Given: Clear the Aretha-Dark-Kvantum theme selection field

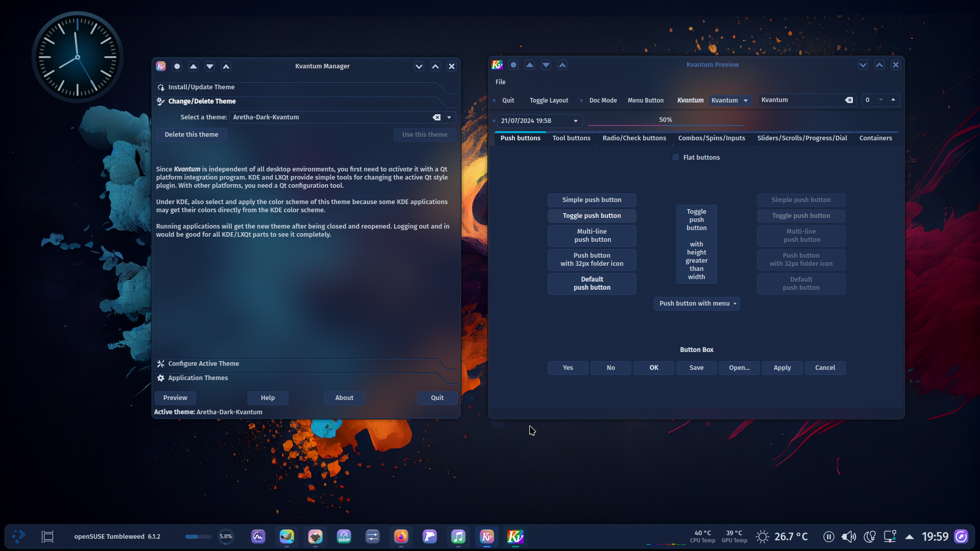Looking at the screenshot, I should pos(436,117).
